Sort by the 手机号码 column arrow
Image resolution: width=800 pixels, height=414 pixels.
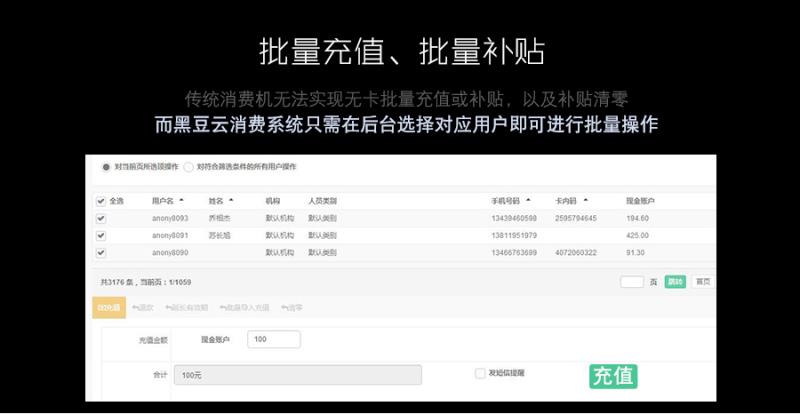[x=528, y=200]
